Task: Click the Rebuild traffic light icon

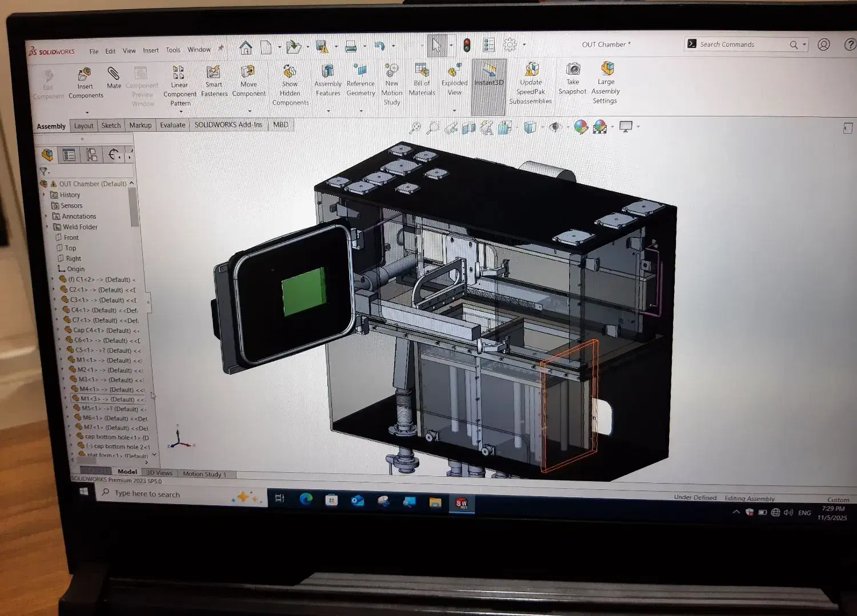Action: 467,46
